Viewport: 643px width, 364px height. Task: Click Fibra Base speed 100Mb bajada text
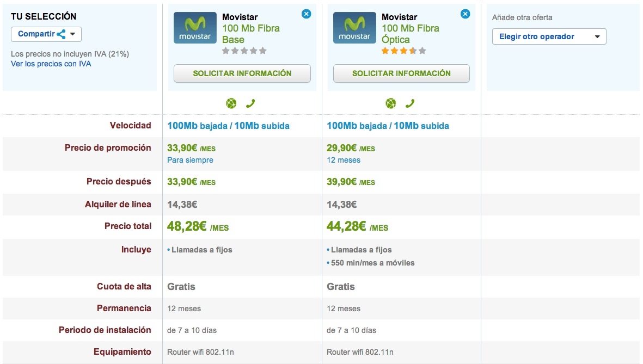tap(197, 126)
